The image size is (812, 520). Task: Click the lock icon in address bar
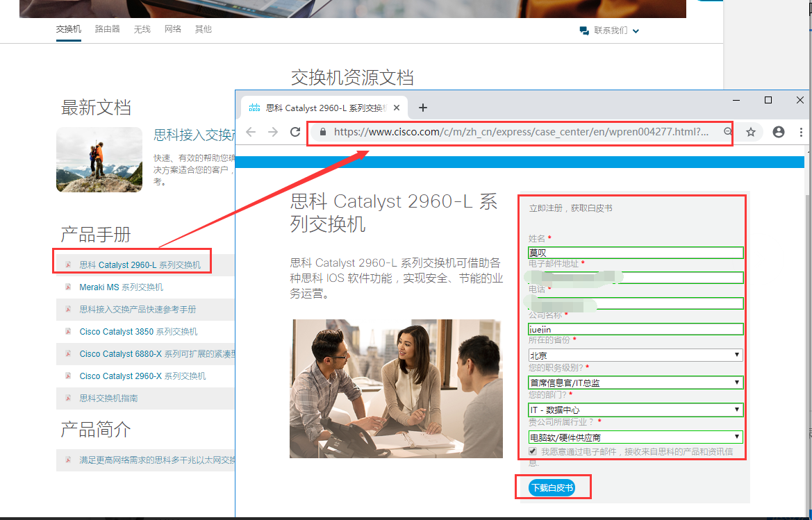coord(323,132)
